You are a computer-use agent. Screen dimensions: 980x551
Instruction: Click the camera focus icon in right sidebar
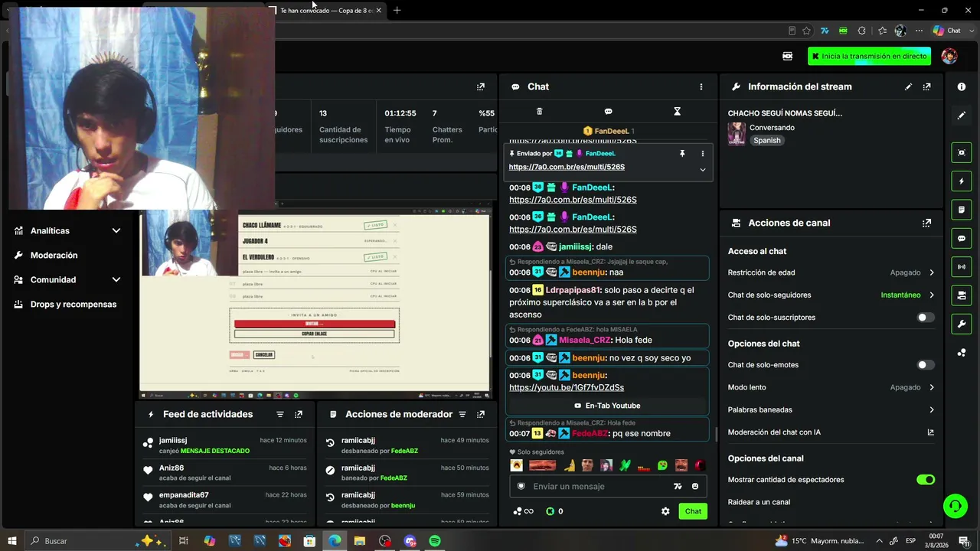[x=962, y=152]
